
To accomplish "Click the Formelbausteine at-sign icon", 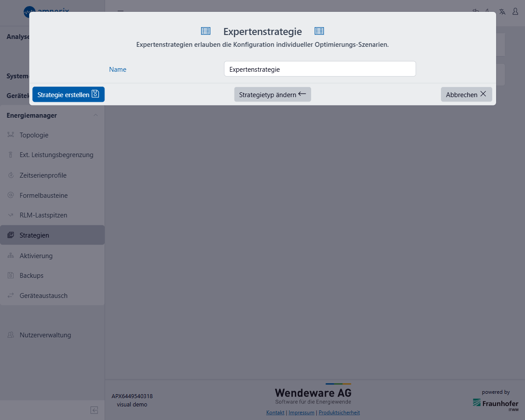I will [x=11, y=196].
